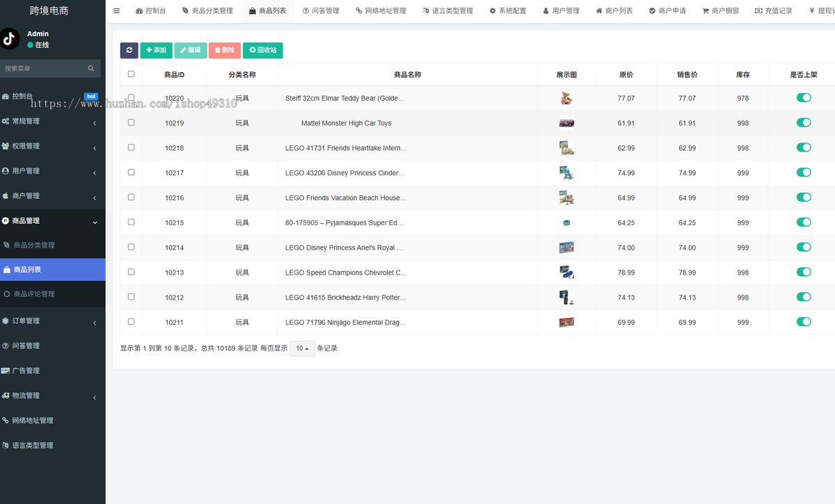Click thumbnail of product 10218

click(x=566, y=148)
